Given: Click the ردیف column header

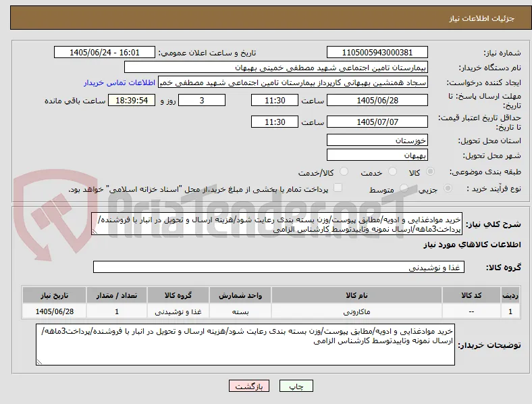Looking at the screenshot, I should tap(510, 295).
